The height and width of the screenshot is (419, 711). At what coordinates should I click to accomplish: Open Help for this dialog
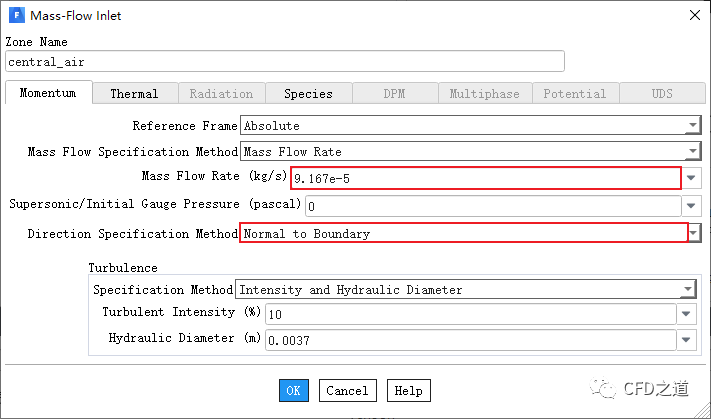[x=407, y=391]
